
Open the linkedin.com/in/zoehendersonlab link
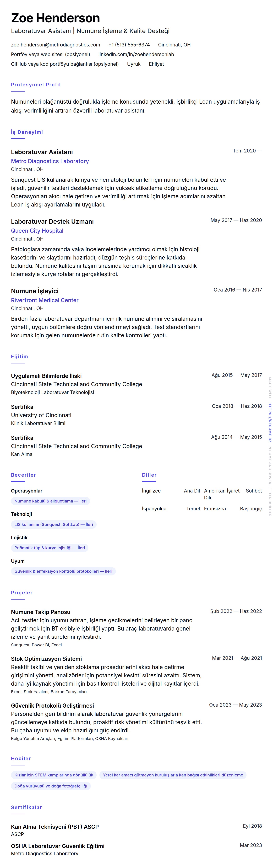tap(136, 54)
